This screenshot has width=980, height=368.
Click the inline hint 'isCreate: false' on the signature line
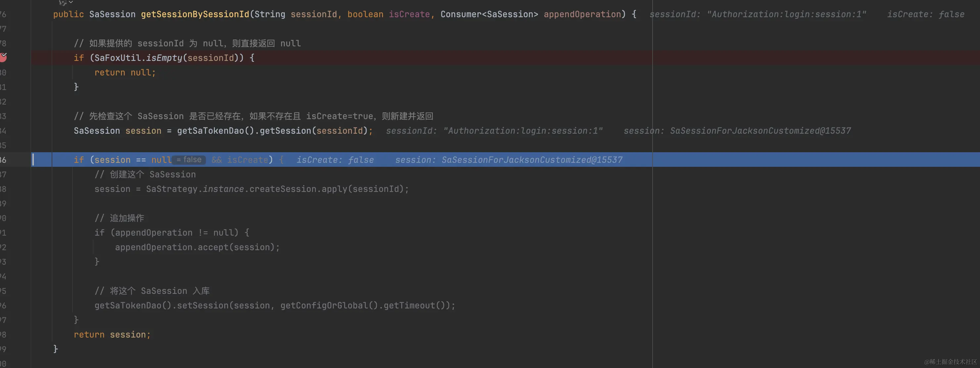coord(925,15)
